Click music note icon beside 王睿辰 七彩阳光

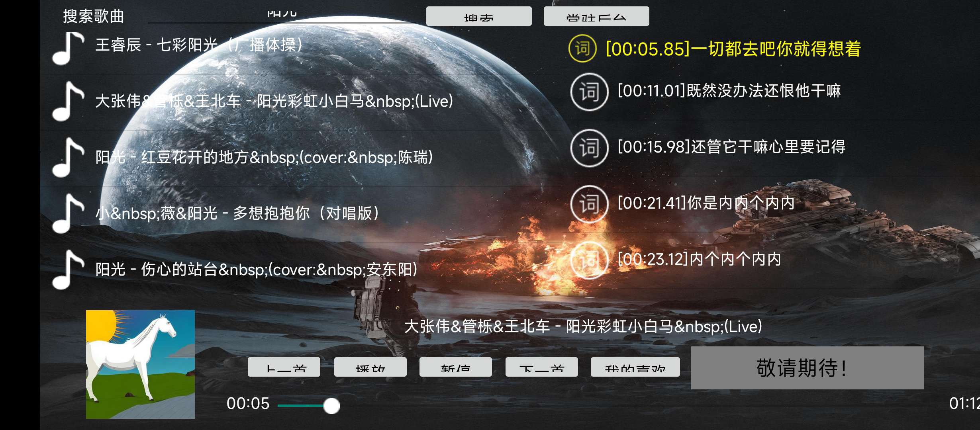68,48
